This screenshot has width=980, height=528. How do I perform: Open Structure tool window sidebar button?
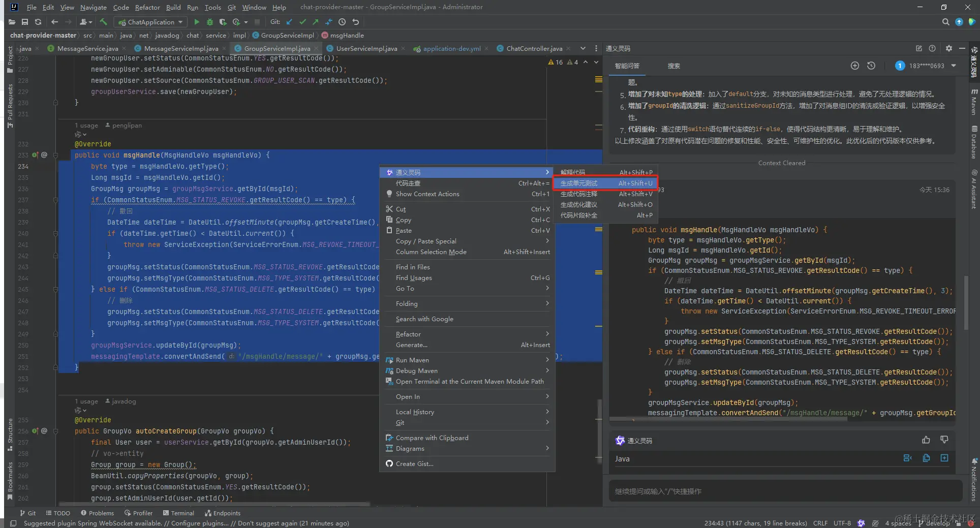(10, 434)
